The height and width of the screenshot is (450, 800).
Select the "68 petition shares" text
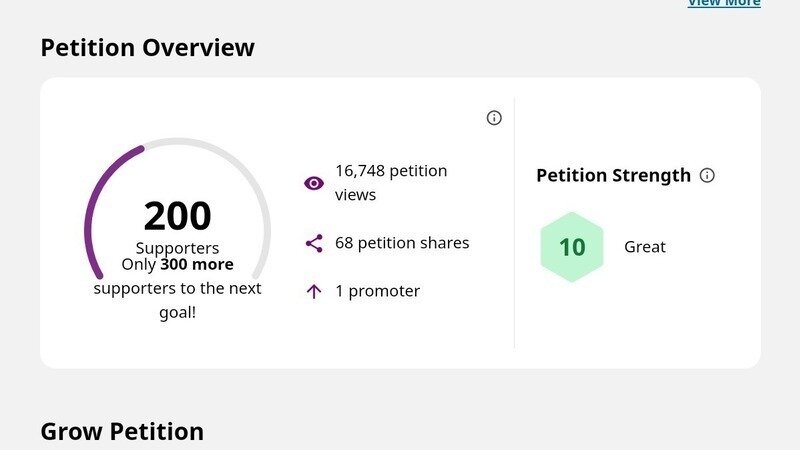[402, 243]
